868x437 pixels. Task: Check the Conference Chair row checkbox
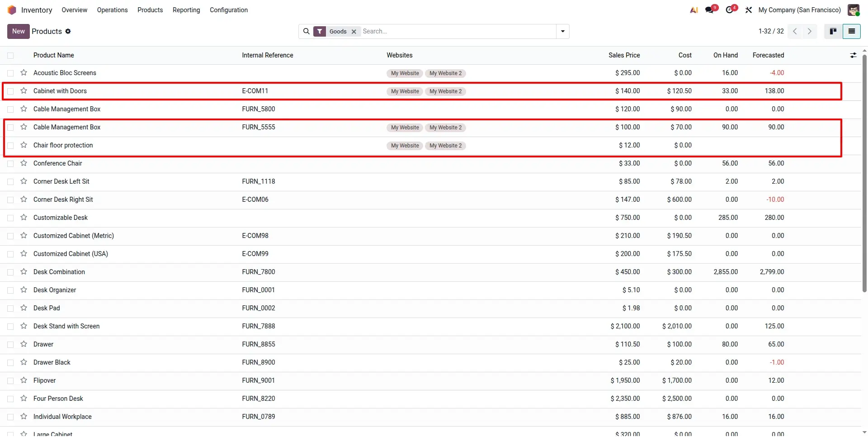point(10,163)
